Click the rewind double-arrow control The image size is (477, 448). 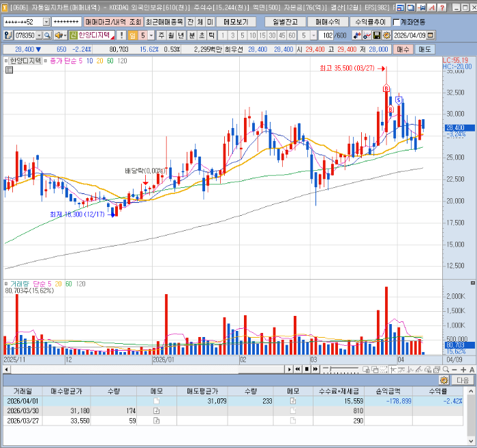point(298,369)
